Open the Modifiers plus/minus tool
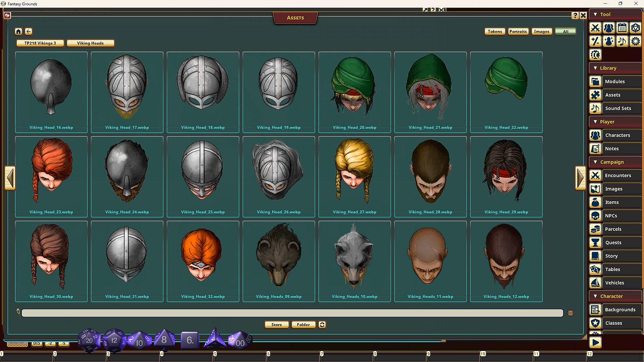Image resolution: width=644 pixels, height=362 pixels. (x=595, y=41)
